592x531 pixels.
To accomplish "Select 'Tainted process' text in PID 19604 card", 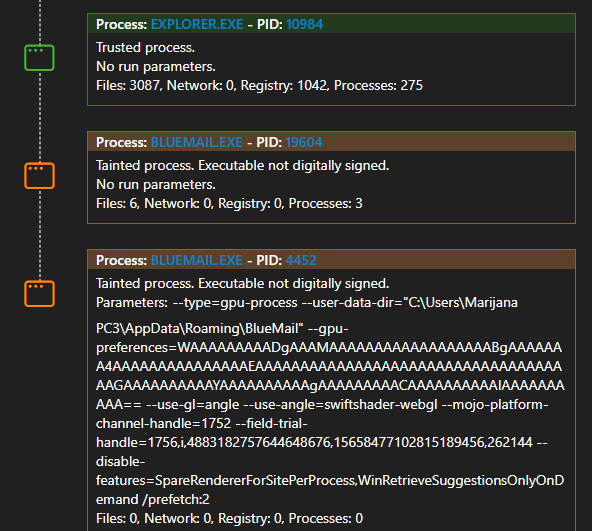I will click(242, 165).
